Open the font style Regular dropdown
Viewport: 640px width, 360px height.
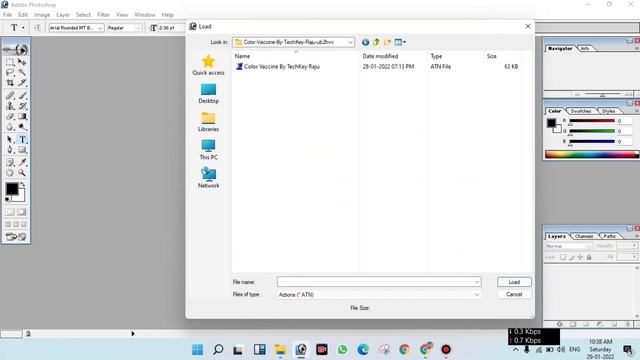[138, 28]
